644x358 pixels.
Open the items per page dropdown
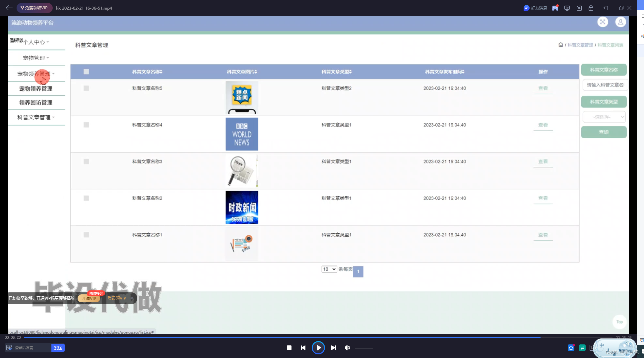(x=329, y=269)
